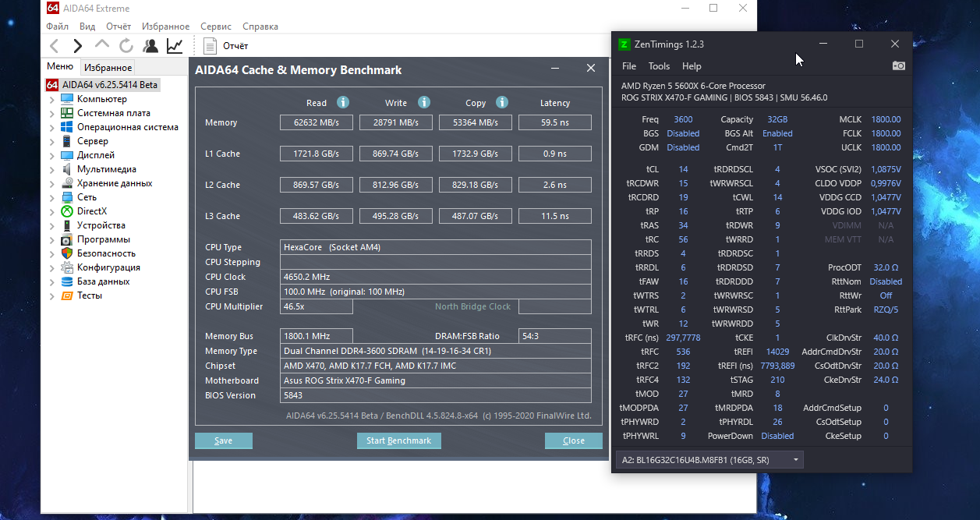
Task: Expand the Мультимедиа tree node
Action: coord(52,169)
